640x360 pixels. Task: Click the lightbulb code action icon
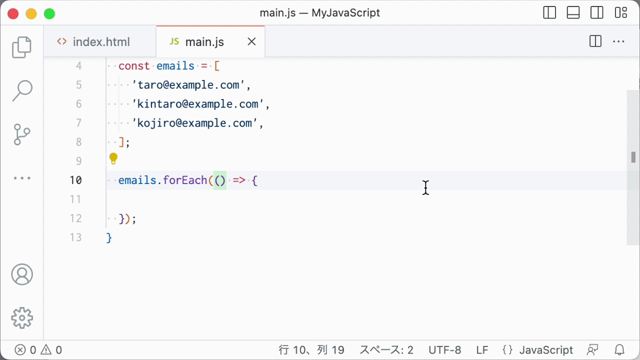113,158
